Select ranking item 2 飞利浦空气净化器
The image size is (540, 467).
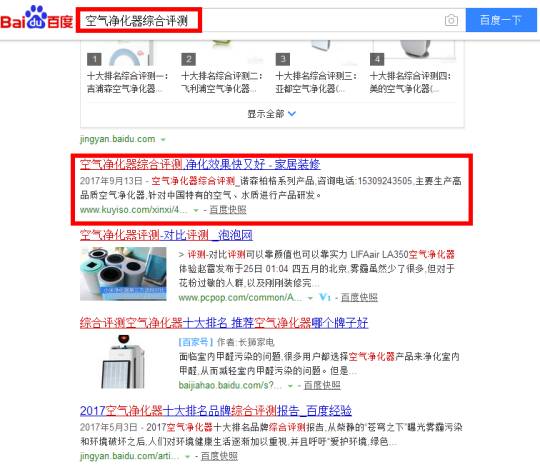click(222, 82)
